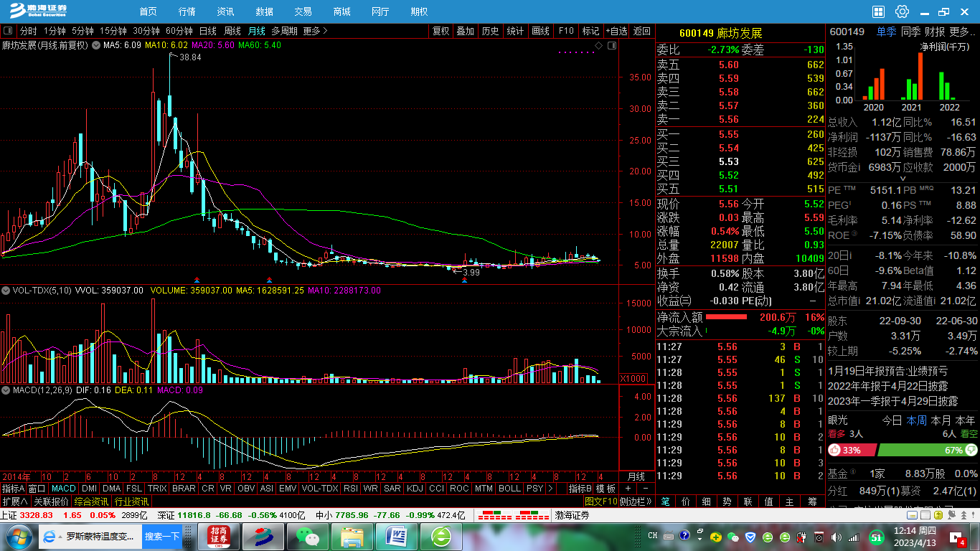Open the Bohai Securities taskbar icon
The height and width of the screenshot is (551, 980).
(263, 537)
